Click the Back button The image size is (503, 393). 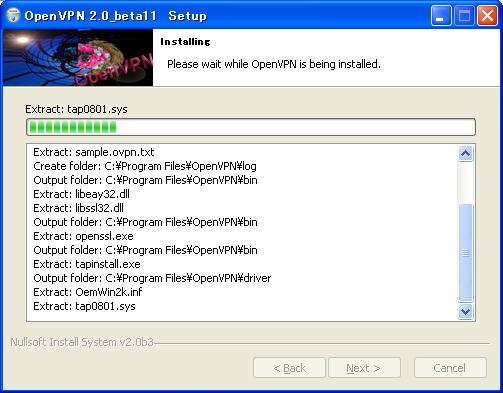point(289,368)
